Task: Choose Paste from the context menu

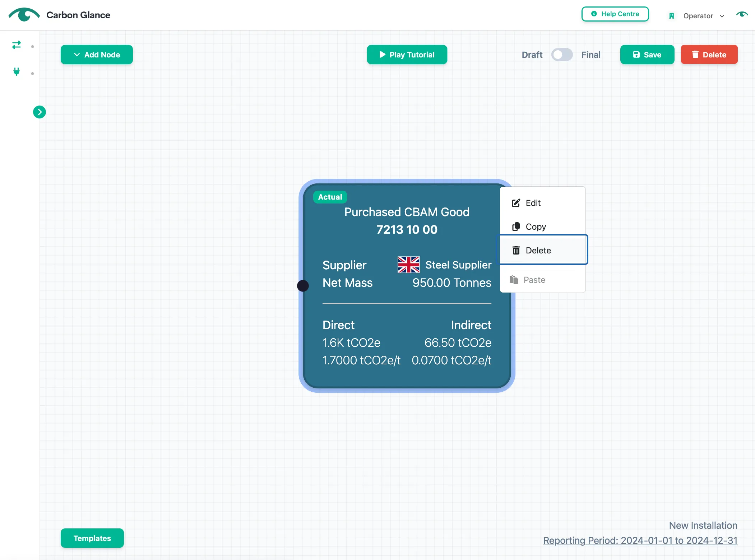Action: click(542, 280)
